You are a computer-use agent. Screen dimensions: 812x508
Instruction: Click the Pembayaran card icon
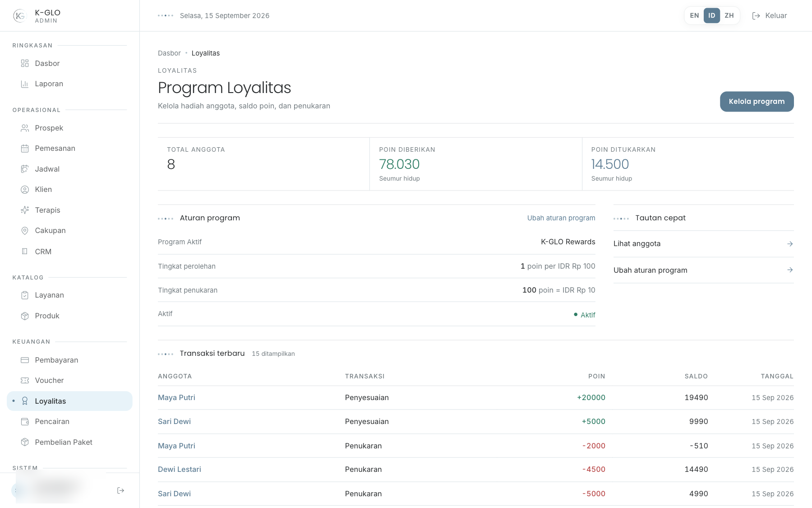pos(25,360)
